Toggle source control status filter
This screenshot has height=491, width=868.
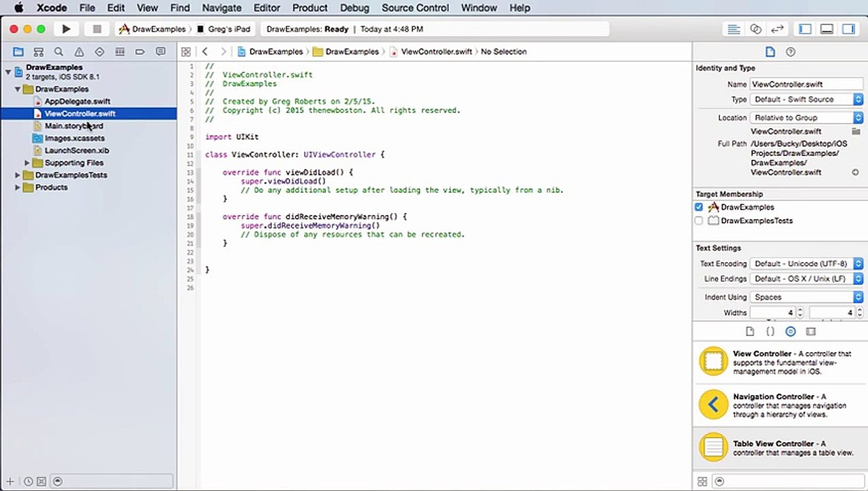coord(41,481)
